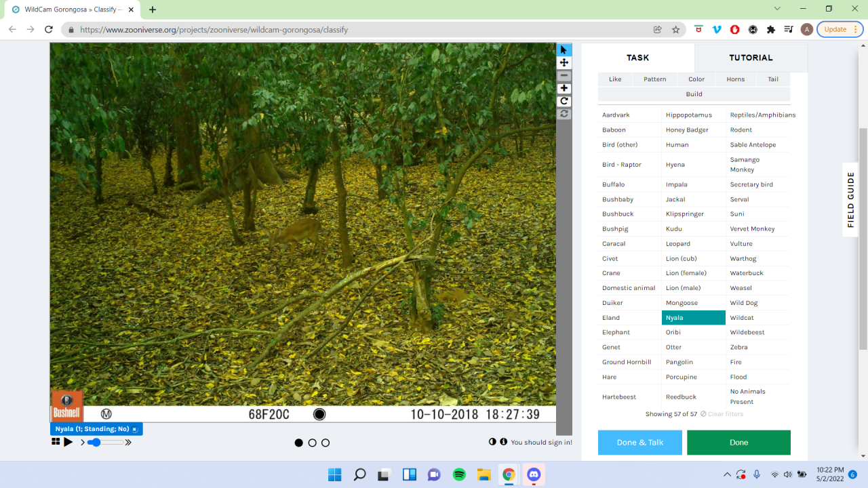This screenshot has width=868, height=488.
Task: Submit classification with the Done button
Action: point(738,443)
